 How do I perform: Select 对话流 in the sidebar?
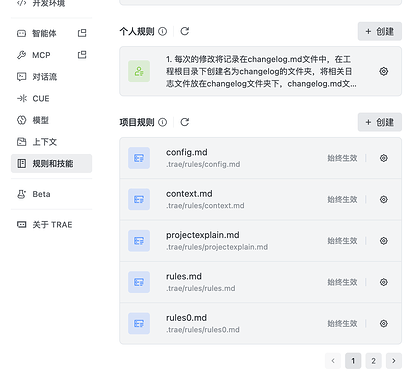51,77
